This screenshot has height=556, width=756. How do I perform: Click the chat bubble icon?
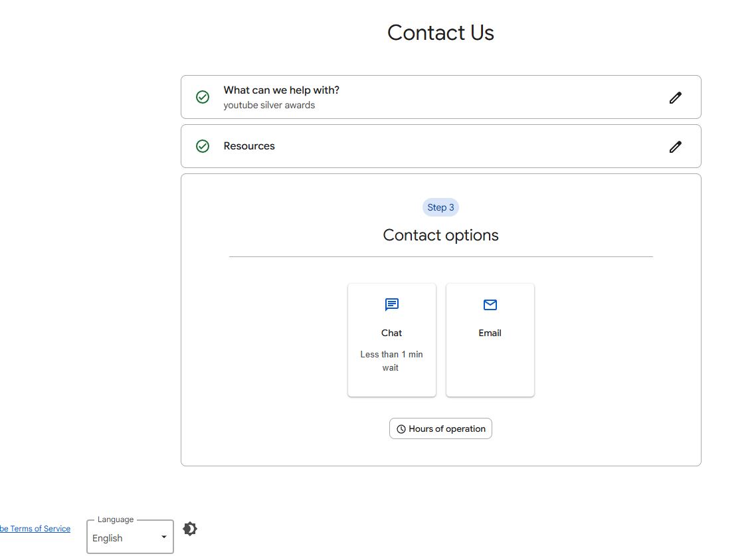click(392, 305)
